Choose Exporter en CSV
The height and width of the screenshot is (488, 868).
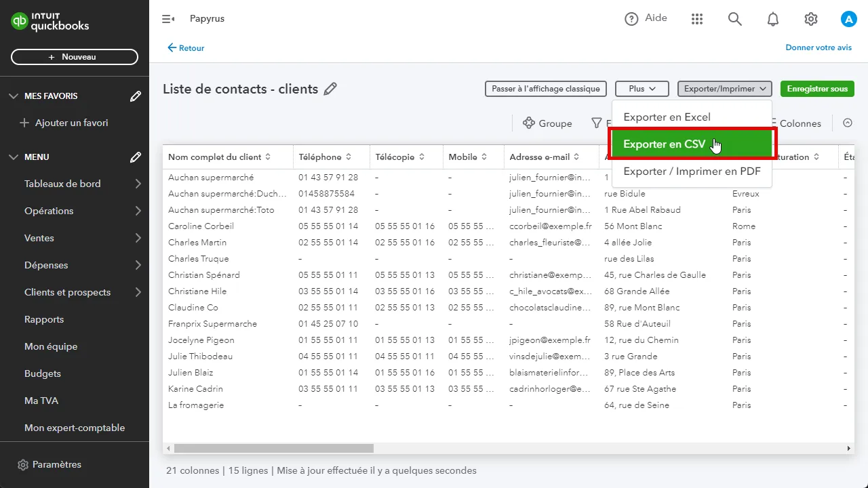click(x=692, y=144)
